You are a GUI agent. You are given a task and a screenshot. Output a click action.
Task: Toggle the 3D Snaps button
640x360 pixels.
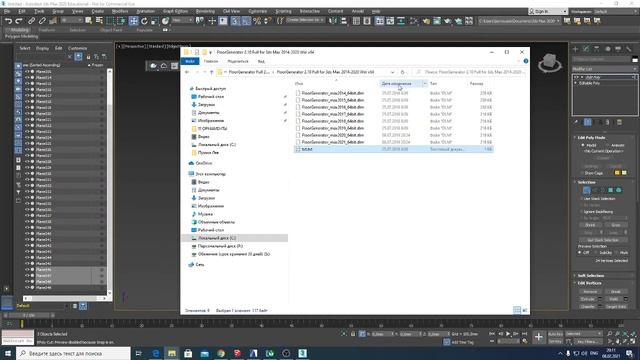pyautogui.click(x=236, y=21)
